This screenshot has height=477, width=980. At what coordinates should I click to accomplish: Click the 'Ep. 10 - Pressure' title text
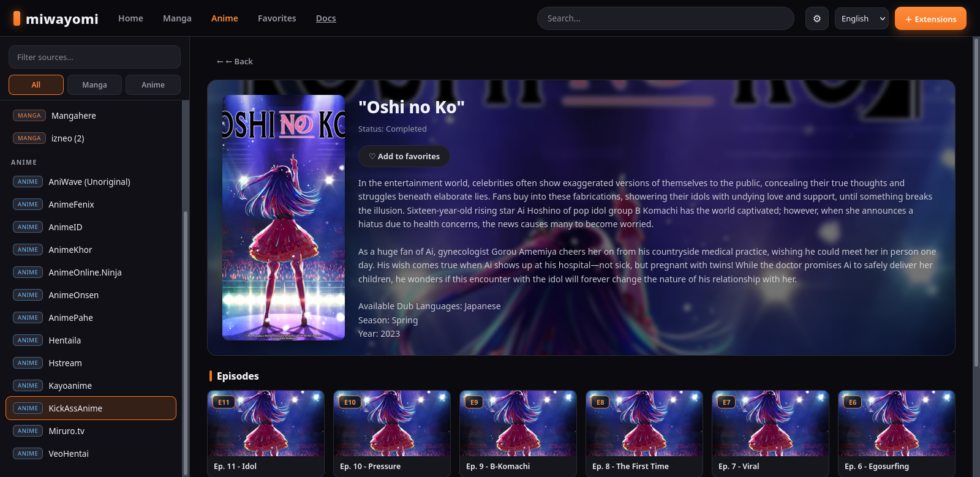[x=370, y=467]
